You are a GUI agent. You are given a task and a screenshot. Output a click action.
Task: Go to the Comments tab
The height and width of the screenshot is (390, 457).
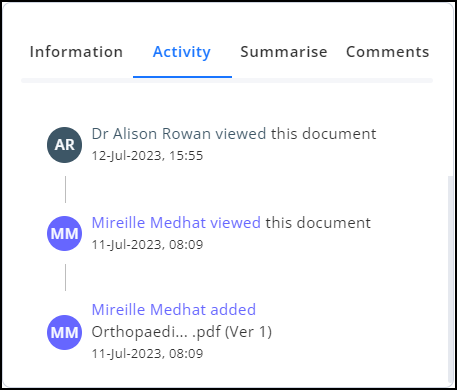pos(388,52)
